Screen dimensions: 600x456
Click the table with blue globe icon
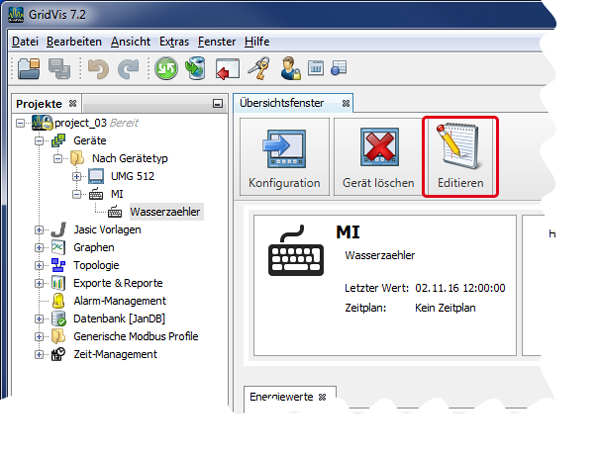click(339, 68)
